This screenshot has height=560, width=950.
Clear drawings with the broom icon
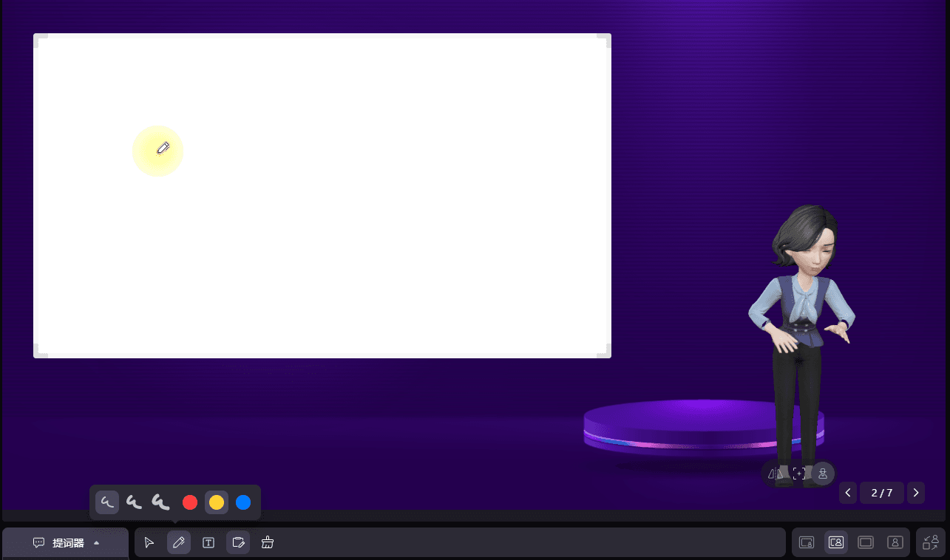pyautogui.click(x=268, y=543)
